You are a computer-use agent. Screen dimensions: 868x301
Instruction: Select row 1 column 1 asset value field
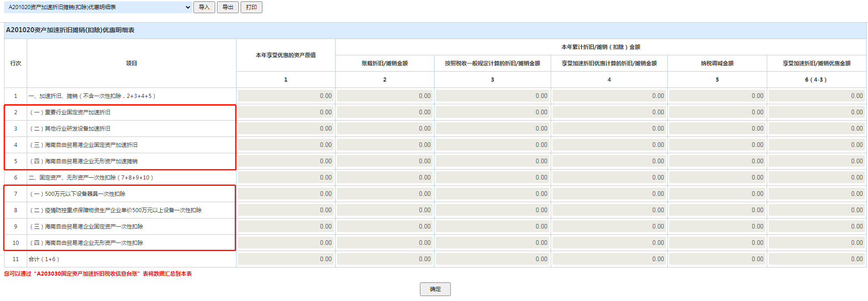tap(286, 96)
